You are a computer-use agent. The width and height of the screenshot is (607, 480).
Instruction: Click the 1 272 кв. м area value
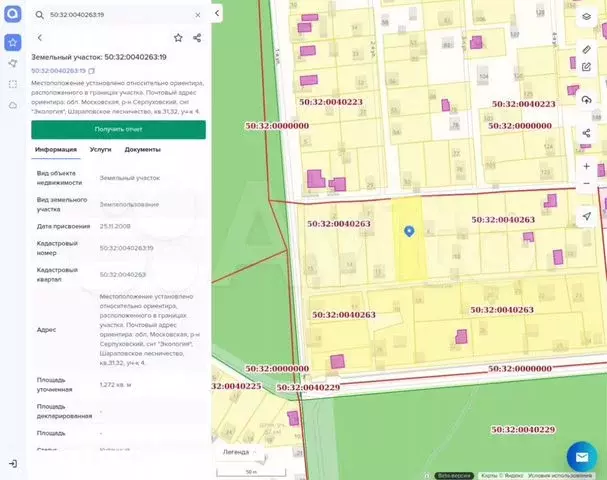(115, 385)
